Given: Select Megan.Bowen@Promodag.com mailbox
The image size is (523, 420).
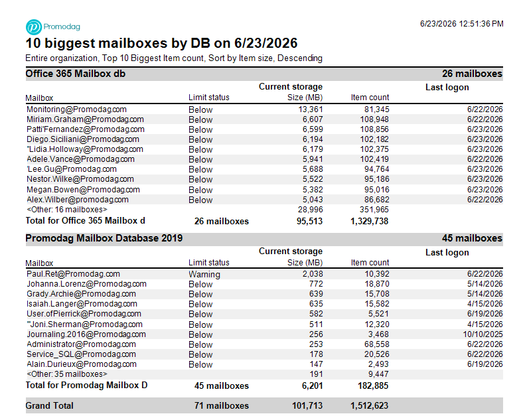Looking at the screenshot, I should click(x=83, y=190).
